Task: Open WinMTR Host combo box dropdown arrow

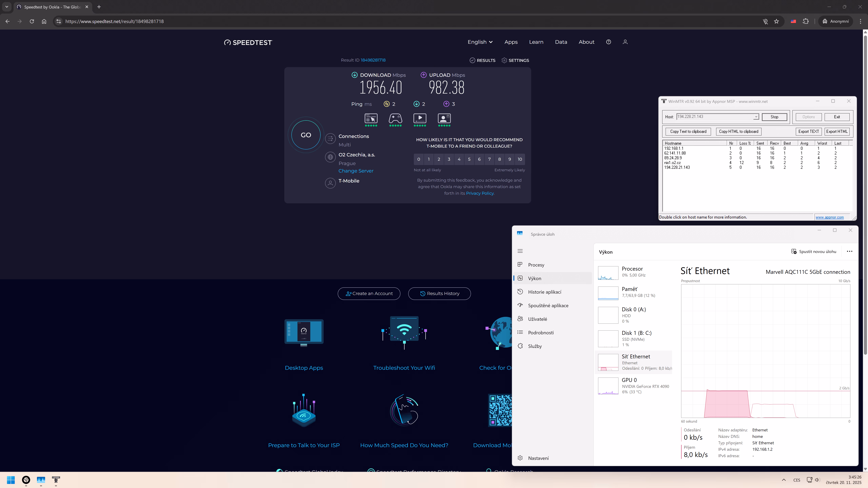Action: click(756, 117)
